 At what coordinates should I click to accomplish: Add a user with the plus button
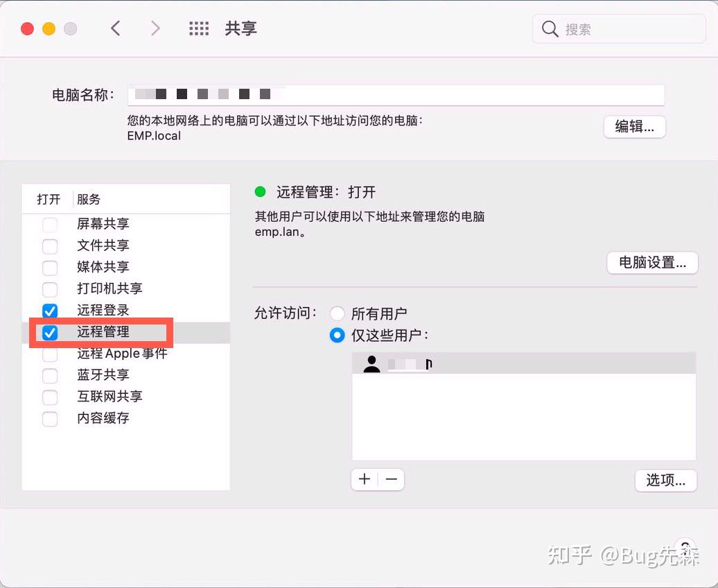[x=365, y=479]
